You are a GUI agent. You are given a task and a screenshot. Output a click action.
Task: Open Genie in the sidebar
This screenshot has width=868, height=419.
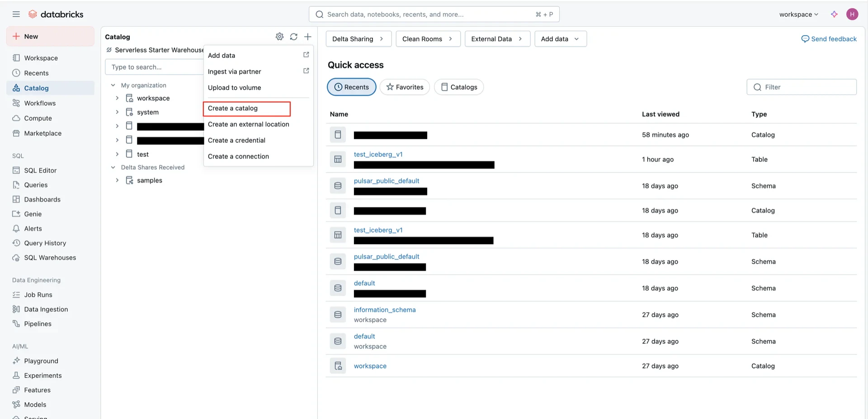pyautogui.click(x=50, y=214)
